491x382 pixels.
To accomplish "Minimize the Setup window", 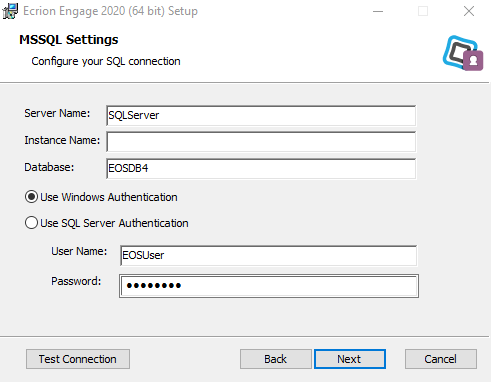I will pyautogui.click(x=378, y=11).
